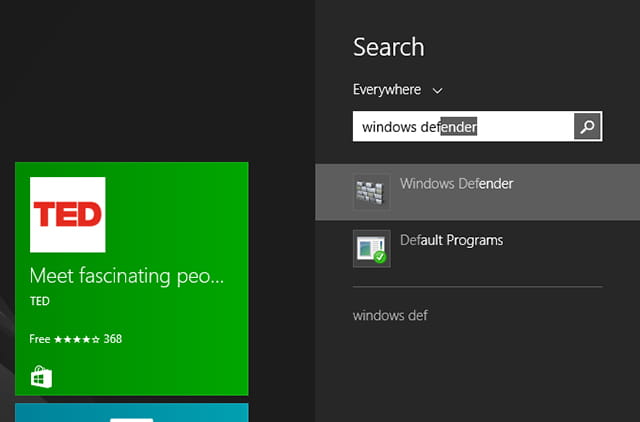Select the Windows Defender search result
This screenshot has height=422, width=640.
[478, 192]
